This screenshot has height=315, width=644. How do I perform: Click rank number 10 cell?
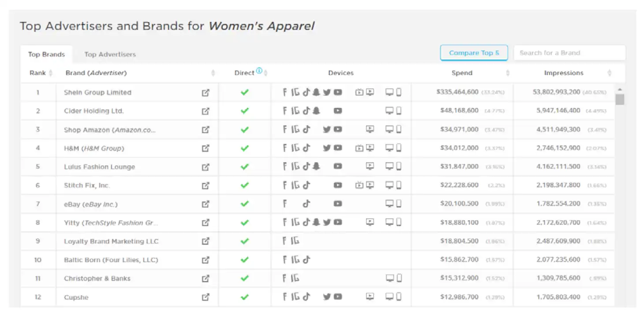click(x=38, y=260)
